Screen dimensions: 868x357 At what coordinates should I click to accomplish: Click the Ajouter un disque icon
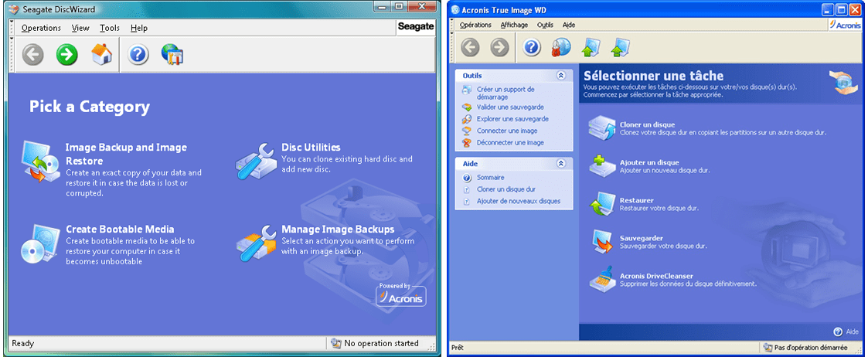pos(602,167)
